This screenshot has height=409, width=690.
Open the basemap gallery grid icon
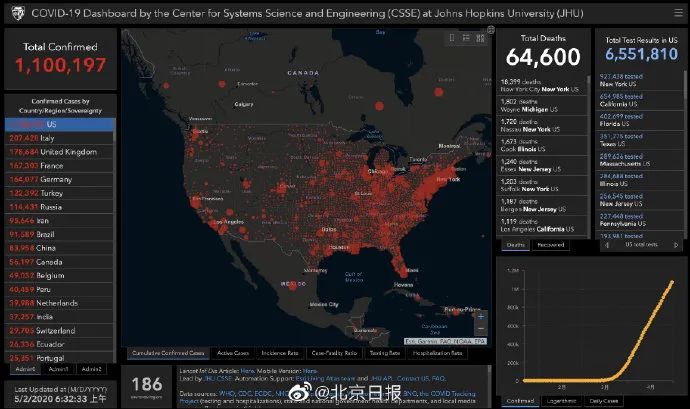tap(480, 38)
